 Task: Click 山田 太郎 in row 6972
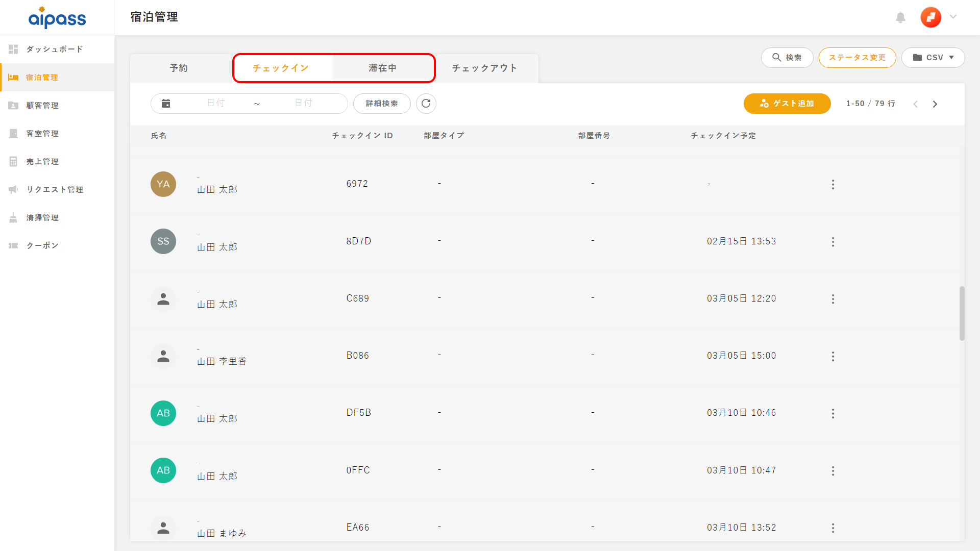[x=217, y=190]
